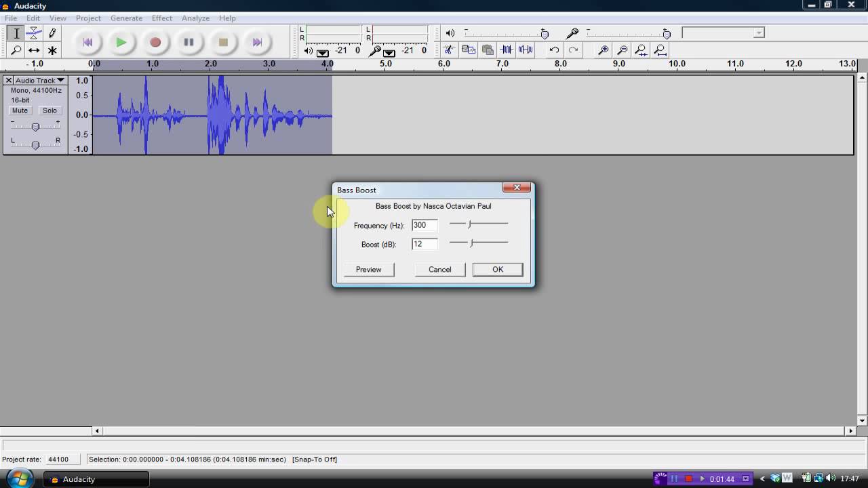Screen dimensions: 868x488
Task: Open the Edit menu
Action: pos(33,18)
